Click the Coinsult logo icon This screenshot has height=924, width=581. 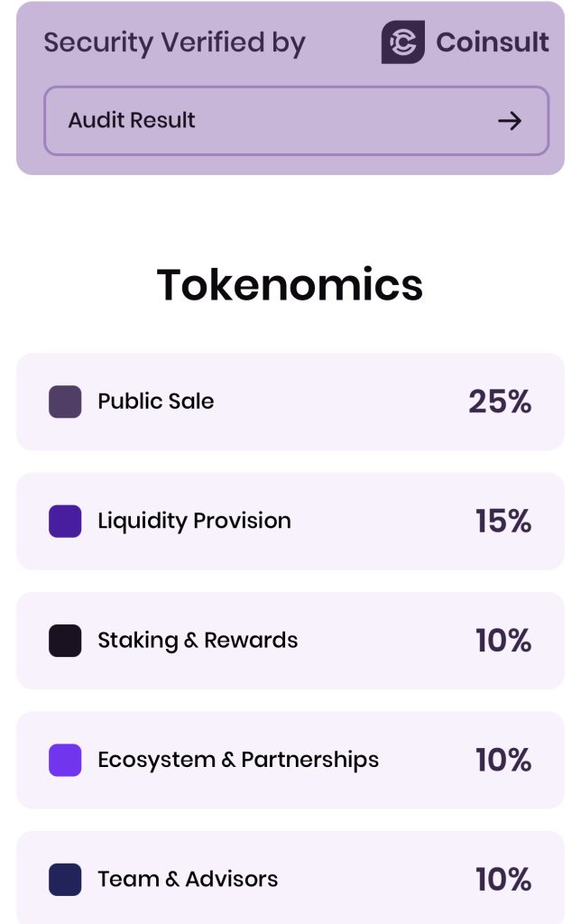tap(403, 42)
